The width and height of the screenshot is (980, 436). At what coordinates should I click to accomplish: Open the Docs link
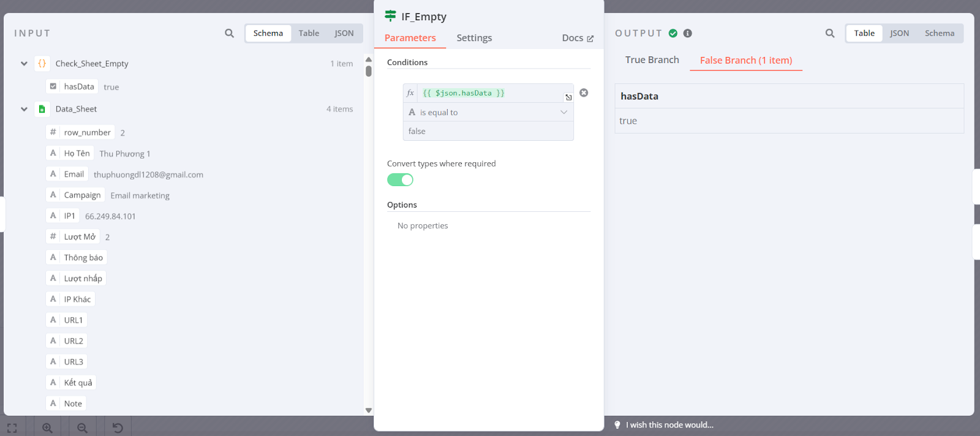pos(578,38)
